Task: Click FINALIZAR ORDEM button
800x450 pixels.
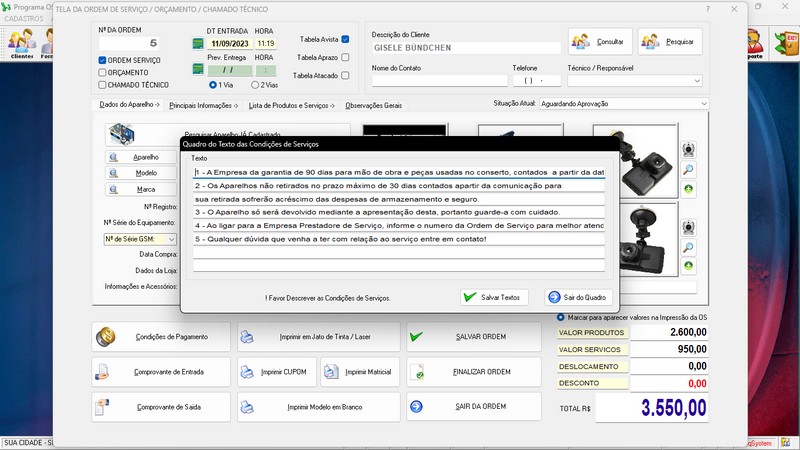Action: (x=473, y=372)
